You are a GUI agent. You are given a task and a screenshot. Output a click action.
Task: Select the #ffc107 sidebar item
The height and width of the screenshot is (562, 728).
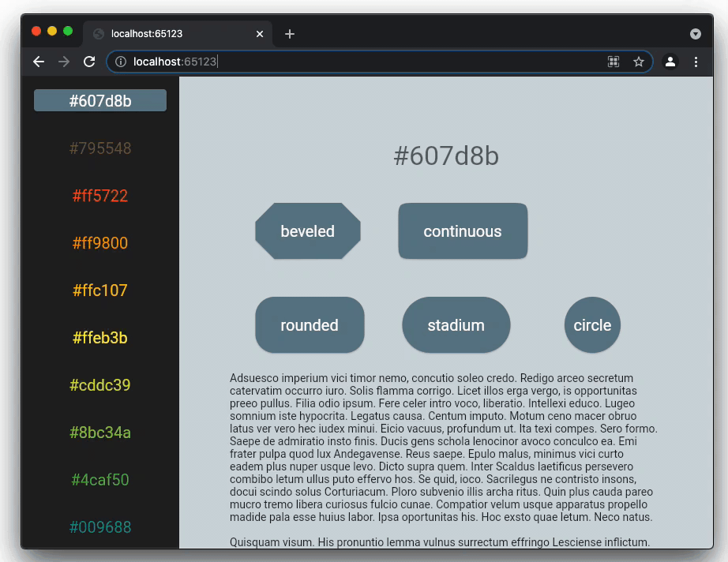100,290
